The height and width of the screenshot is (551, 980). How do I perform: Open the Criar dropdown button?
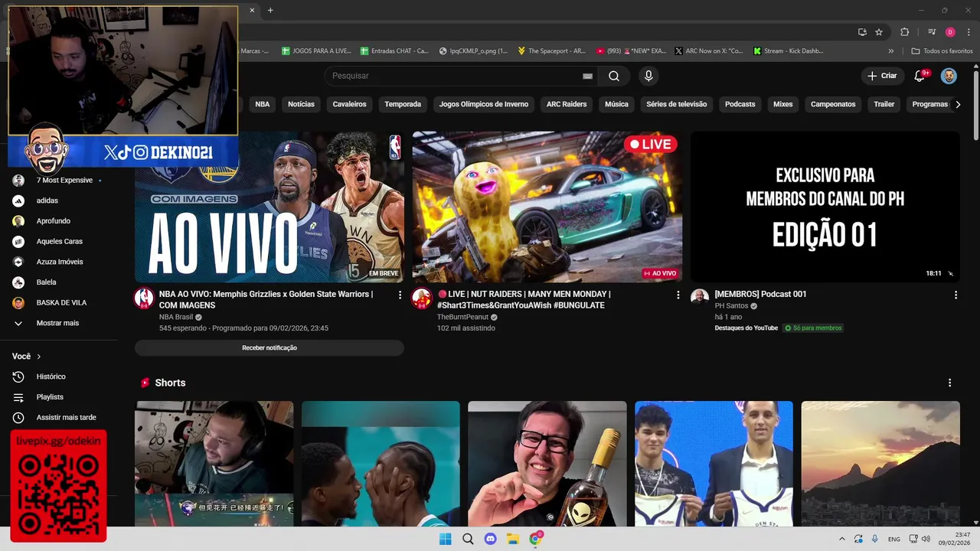click(x=881, y=76)
